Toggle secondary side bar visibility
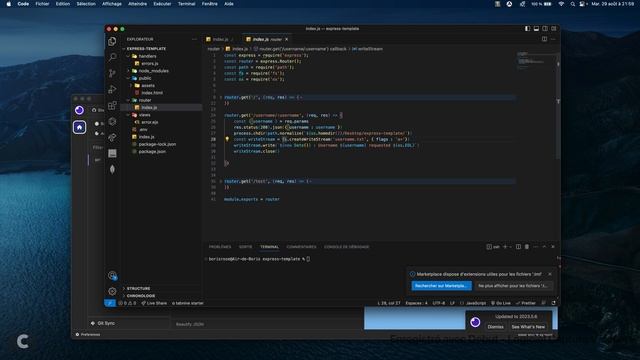This screenshot has height=360, width=640. click(545, 29)
